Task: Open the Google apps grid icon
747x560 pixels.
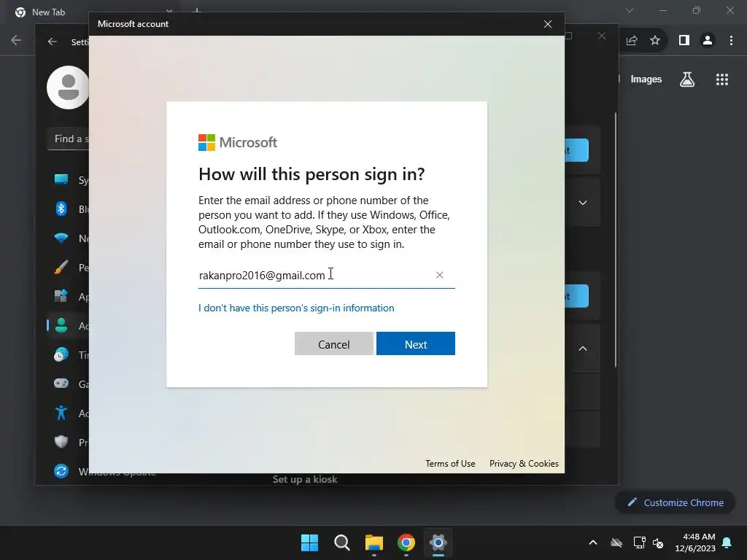Action: point(722,79)
